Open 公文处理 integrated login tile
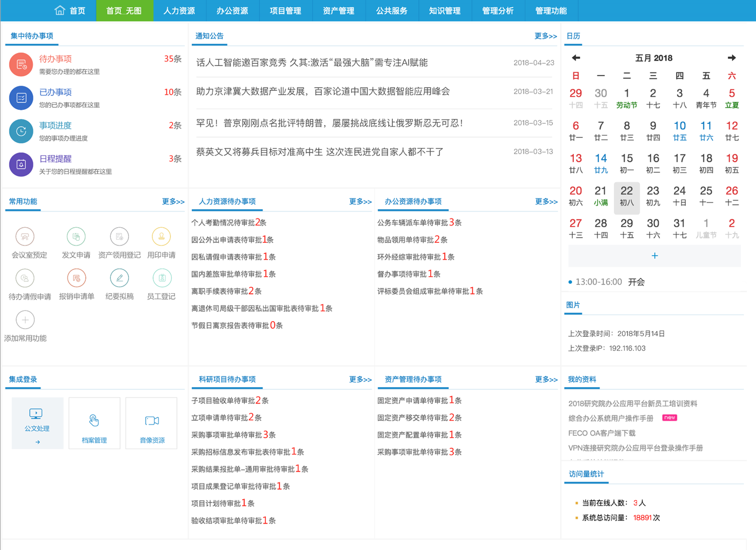 [x=37, y=423]
